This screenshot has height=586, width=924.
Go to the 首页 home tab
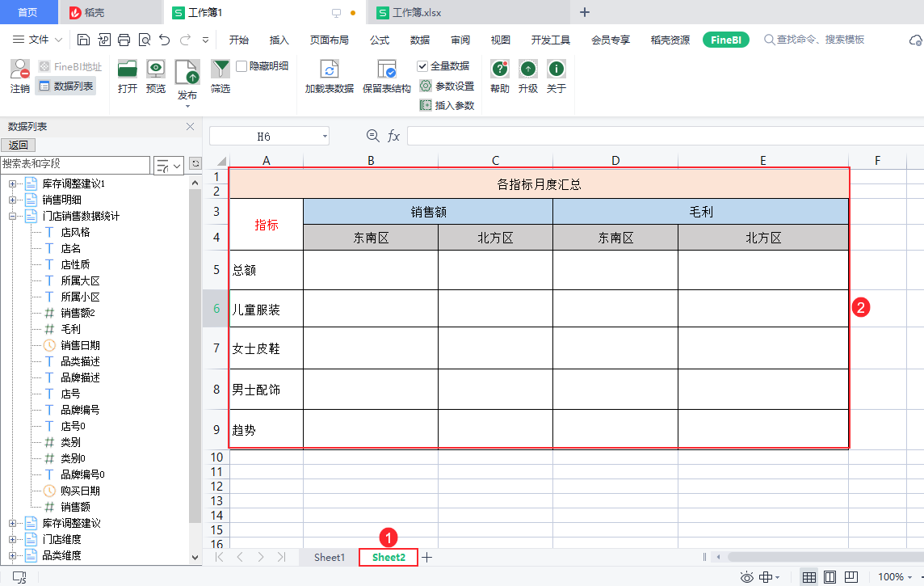[x=27, y=12]
